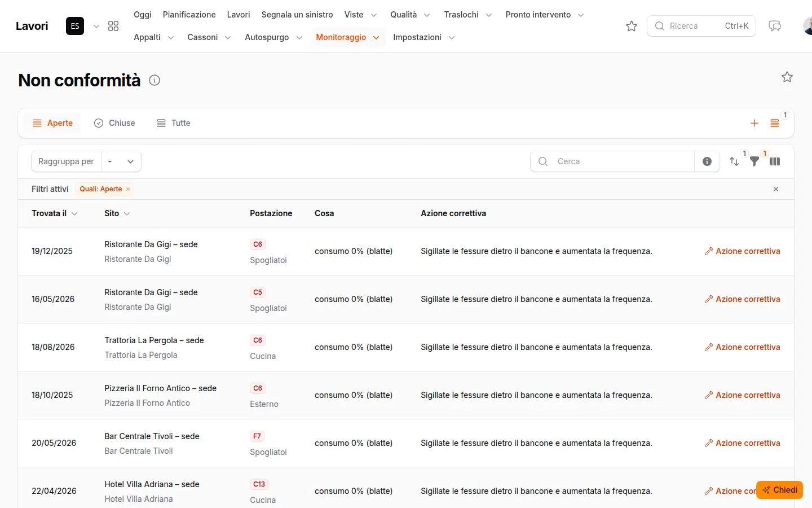Open the sort arrows control
The width and height of the screenshot is (812, 508).
(x=734, y=161)
